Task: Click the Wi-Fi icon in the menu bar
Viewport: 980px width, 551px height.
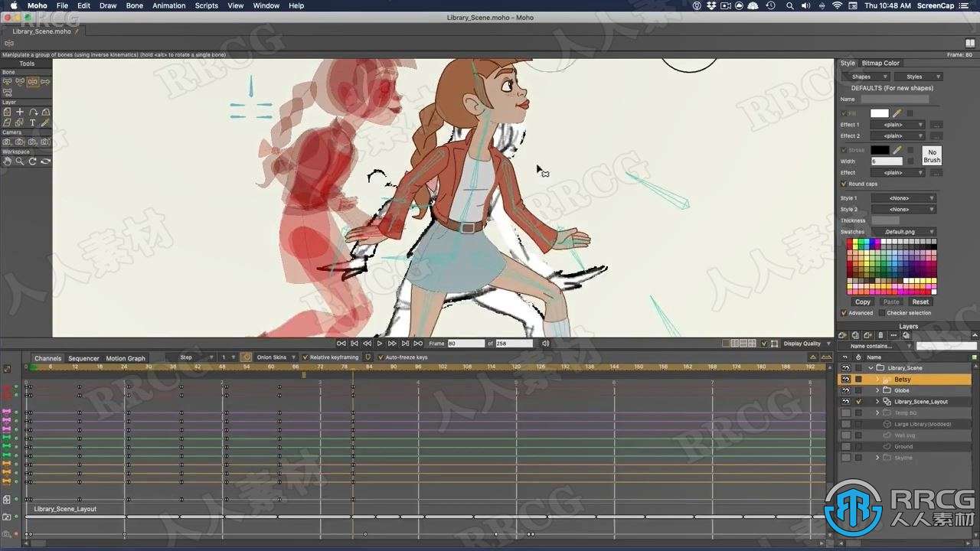Action: click(837, 5)
